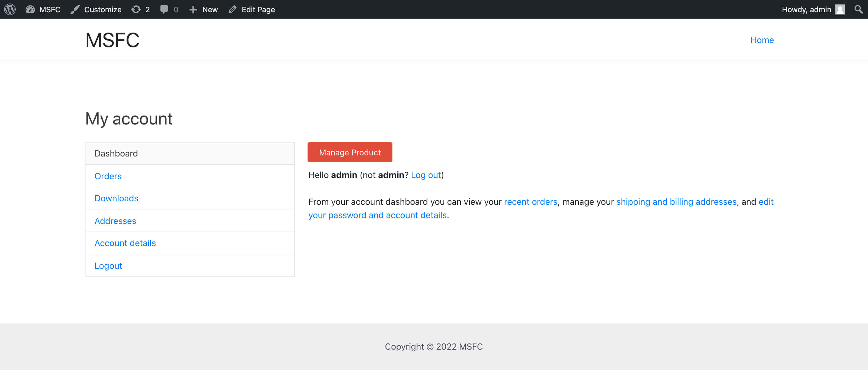The height and width of the screenshot is (370, 868).
Task: Click the Home navigation link
Action: point(762,40)
